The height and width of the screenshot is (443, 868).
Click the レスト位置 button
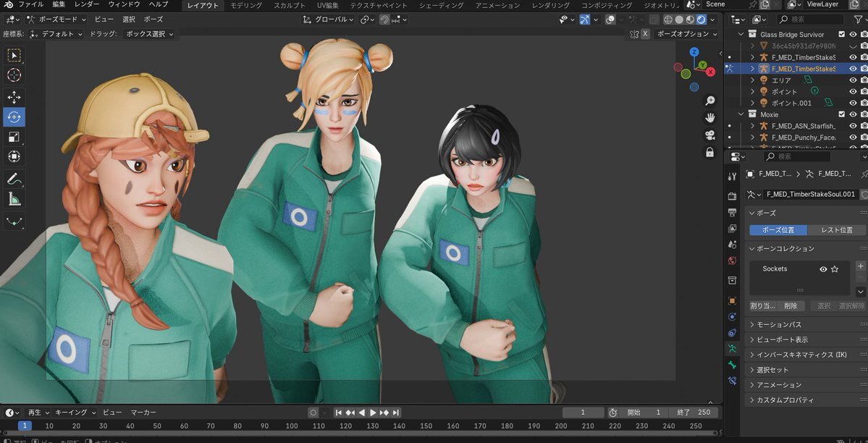click(x=836, y=229)
